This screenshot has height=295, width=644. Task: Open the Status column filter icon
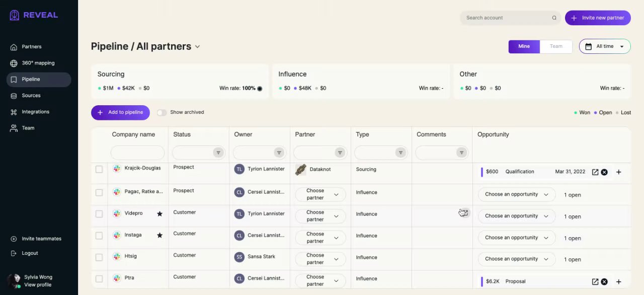pos(218,153)
